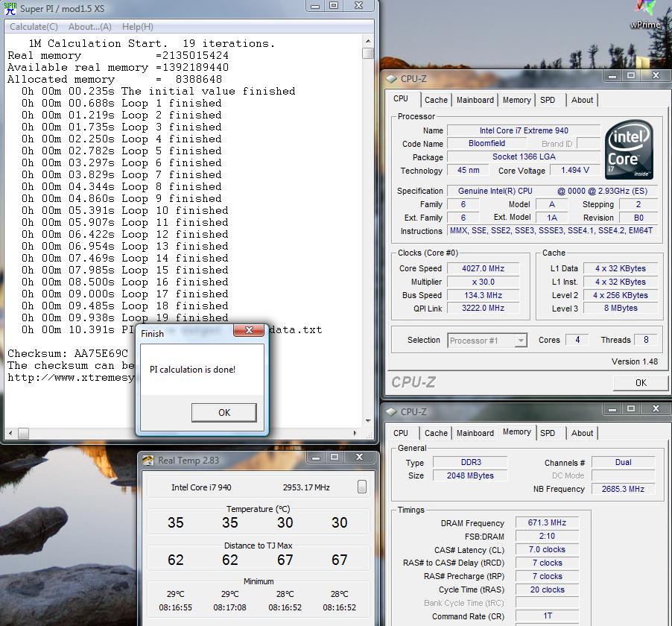Click Super PI vertical scrollbar thumb
The height and width of the screenshot is (626, 672).
[x=368, y=53]
